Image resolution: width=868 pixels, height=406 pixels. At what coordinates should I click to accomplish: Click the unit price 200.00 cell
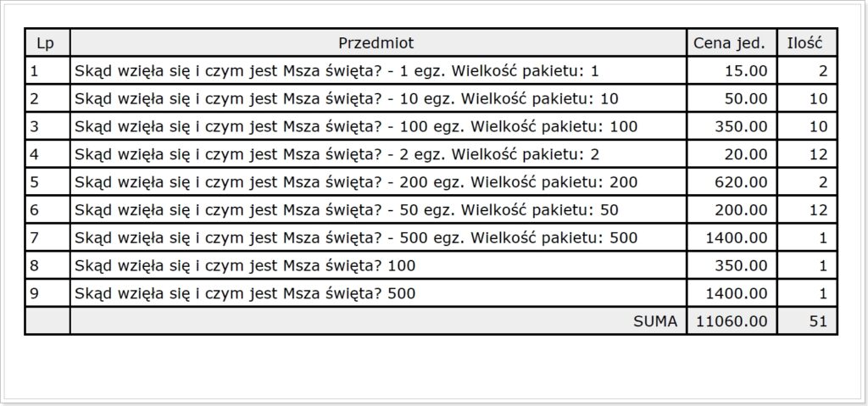(x=732, y=210)
